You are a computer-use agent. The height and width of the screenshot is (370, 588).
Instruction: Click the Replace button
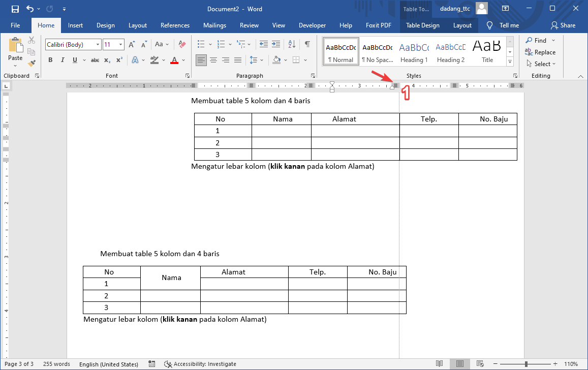[540, 52]
